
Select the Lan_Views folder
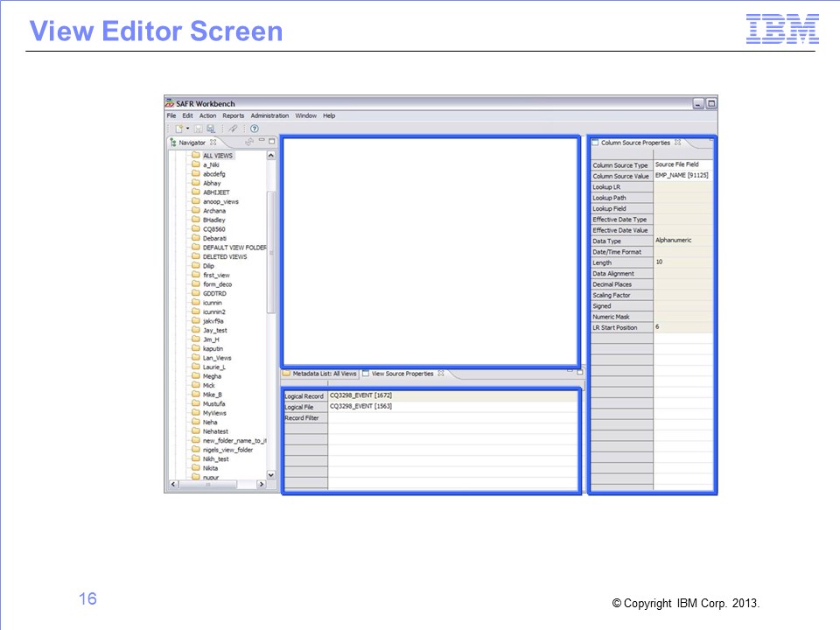tap(217, 358)
